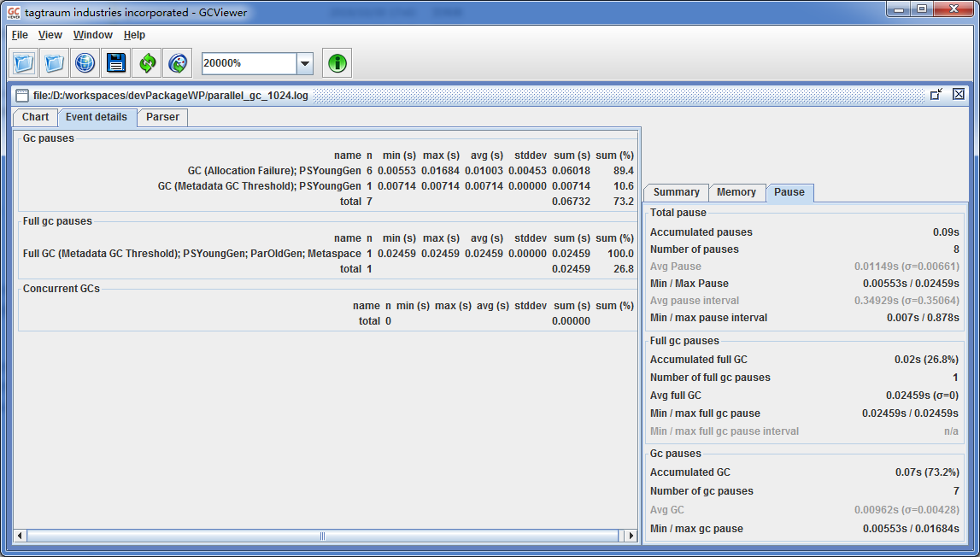
Task: Show the Summary tab
Action: click(675, 192)
